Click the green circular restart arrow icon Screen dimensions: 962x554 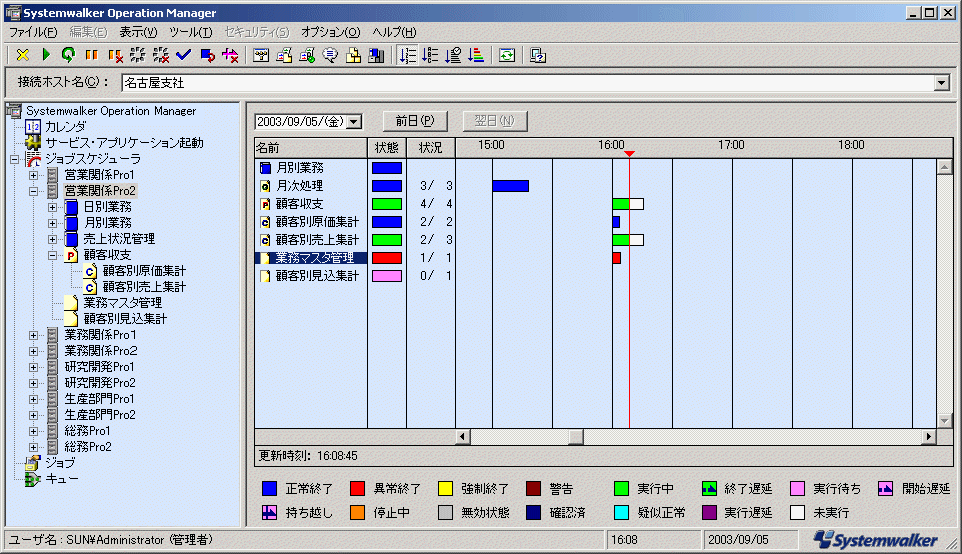(68, 55)
